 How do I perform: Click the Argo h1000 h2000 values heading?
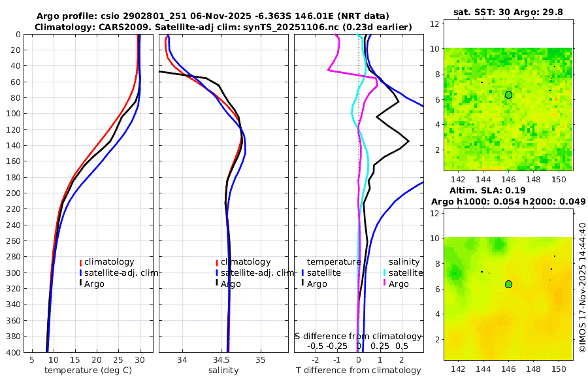pos(508,201)
